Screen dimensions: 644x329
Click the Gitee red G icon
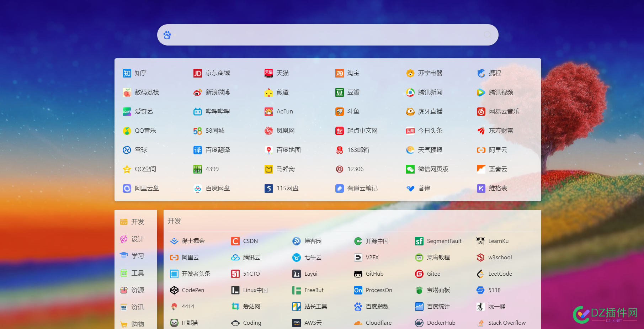419,274
